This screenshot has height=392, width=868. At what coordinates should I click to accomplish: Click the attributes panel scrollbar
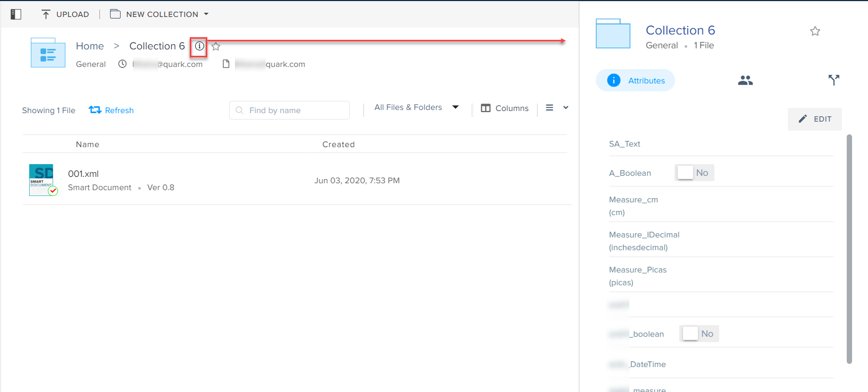849,249
